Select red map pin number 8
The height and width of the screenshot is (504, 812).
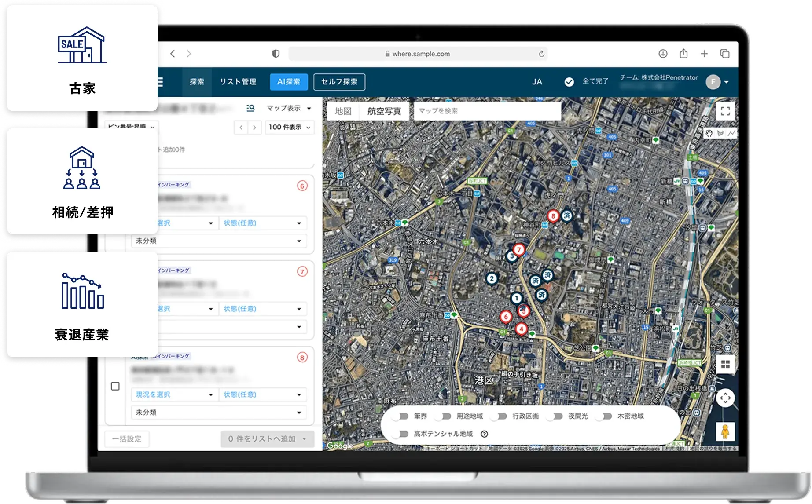pos(553,216)
